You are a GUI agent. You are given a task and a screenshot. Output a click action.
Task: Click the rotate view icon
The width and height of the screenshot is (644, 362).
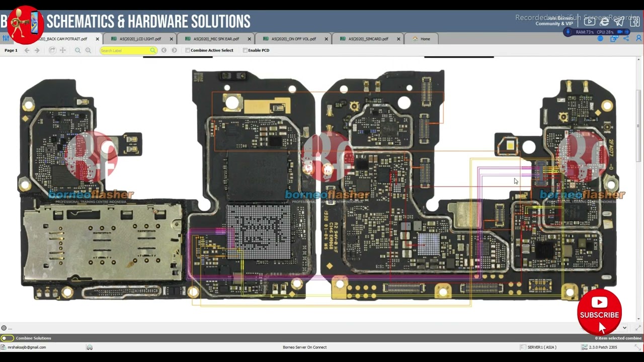(52, 50)
